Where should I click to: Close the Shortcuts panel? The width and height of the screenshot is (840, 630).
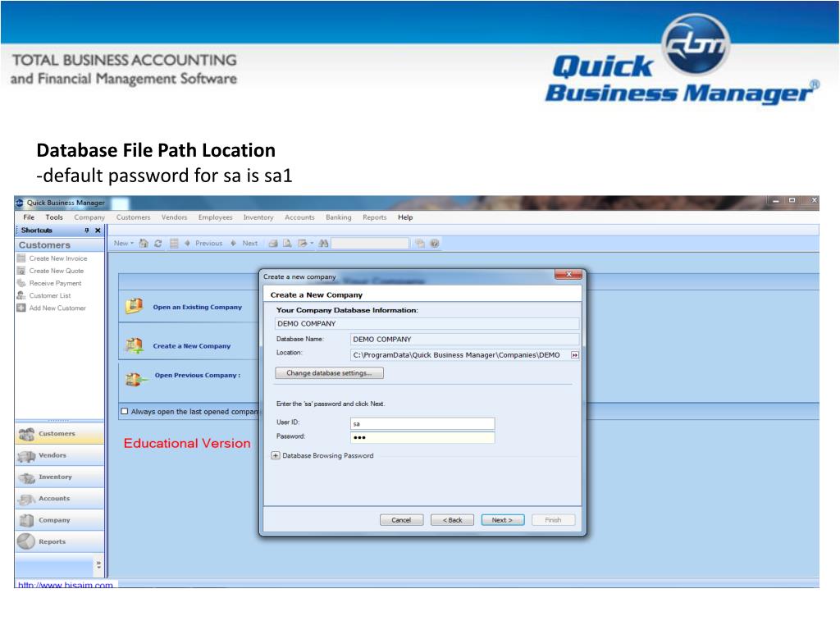[x=98, y=231]
